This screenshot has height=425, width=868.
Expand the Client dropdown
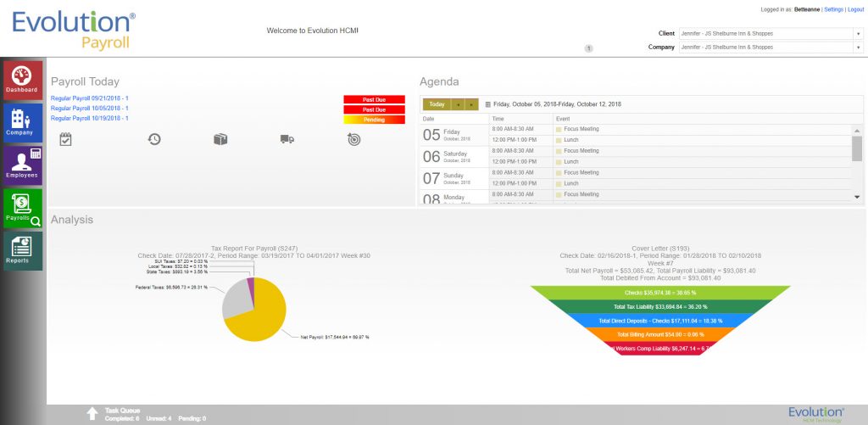pyautogui.click(x=858, y=34)
